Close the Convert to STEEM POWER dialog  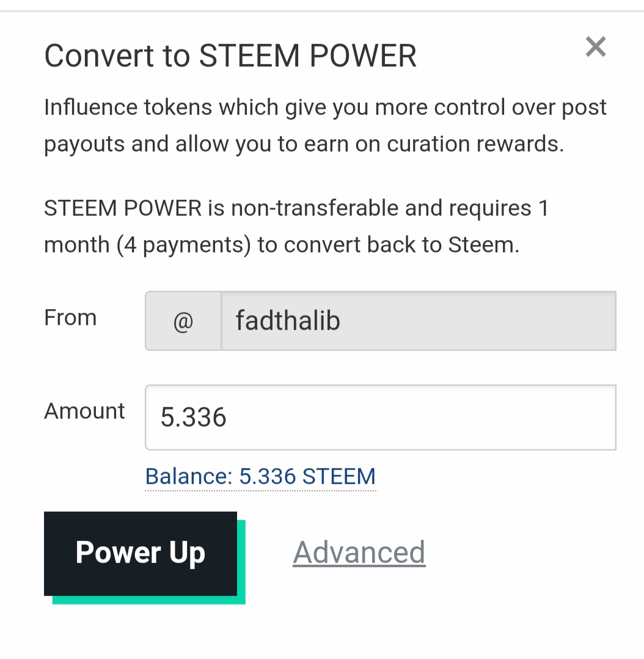pos(595,47)
